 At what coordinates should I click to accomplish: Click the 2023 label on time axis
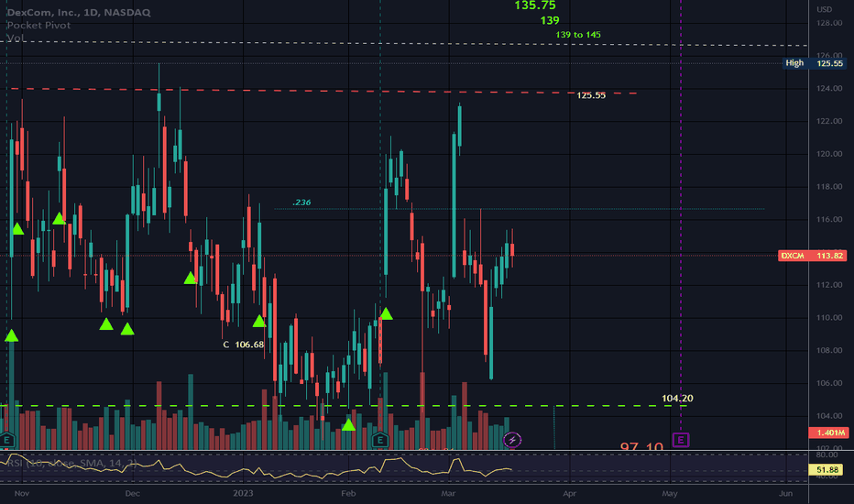[x=243, y=494]
